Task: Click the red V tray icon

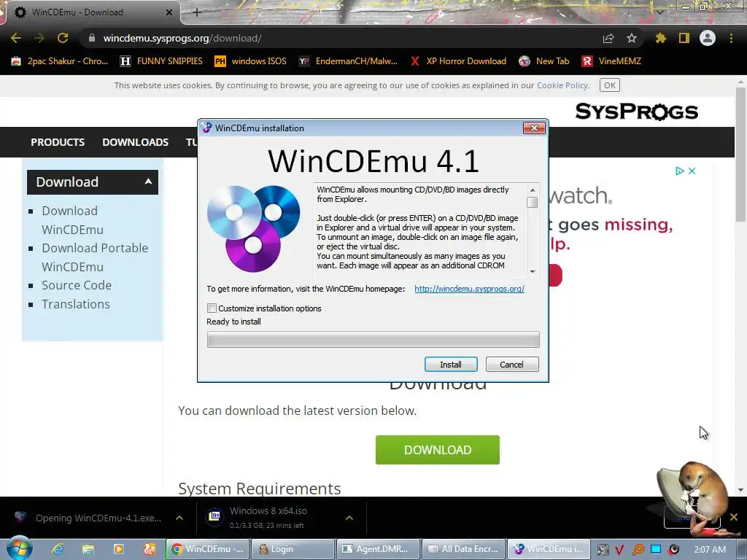Action: click(619, 550)
